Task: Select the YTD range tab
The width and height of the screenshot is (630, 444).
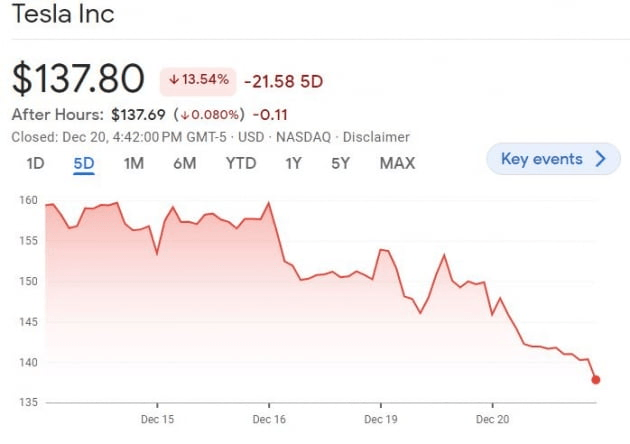Action: click(241, 163)
